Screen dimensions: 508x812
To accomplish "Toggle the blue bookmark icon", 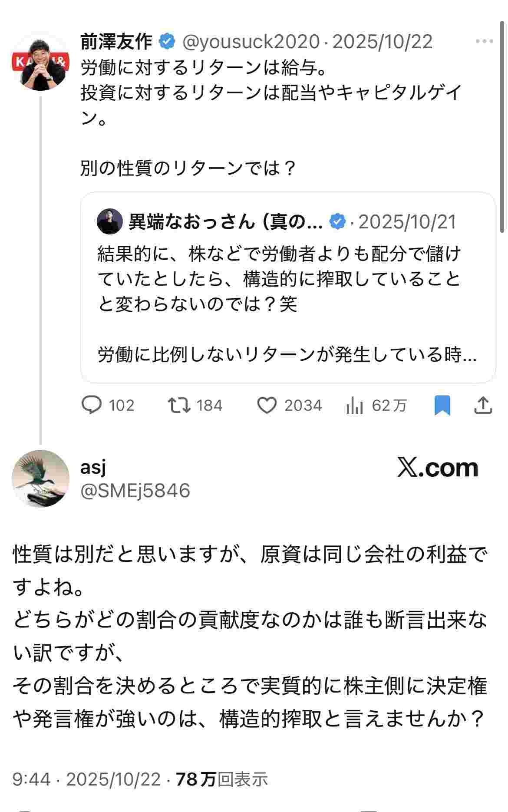I will [442, 406].
